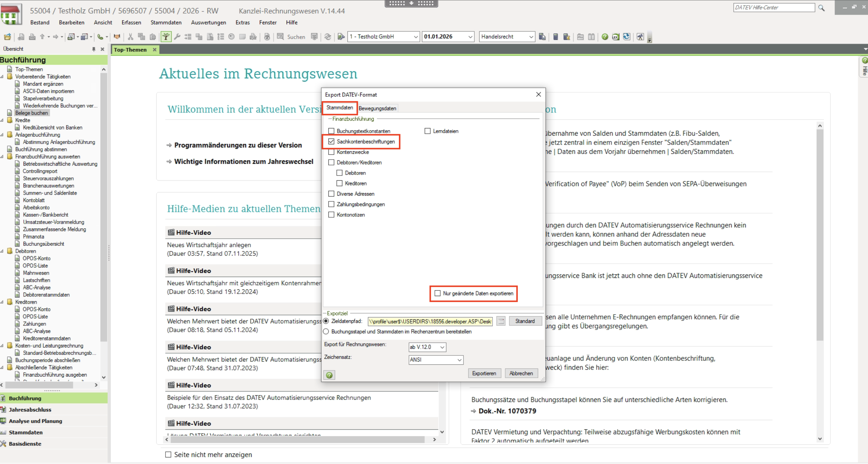The image size is (868, 464).
Task: Collapse the Finanzbuchführung auswerten tree node
Action: [x=2, y=156]
